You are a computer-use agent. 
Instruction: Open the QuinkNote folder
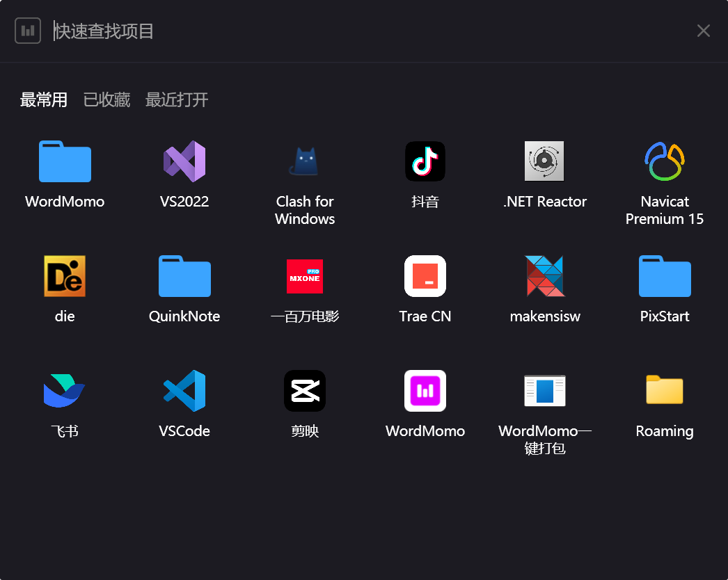[x=184, y=276]
